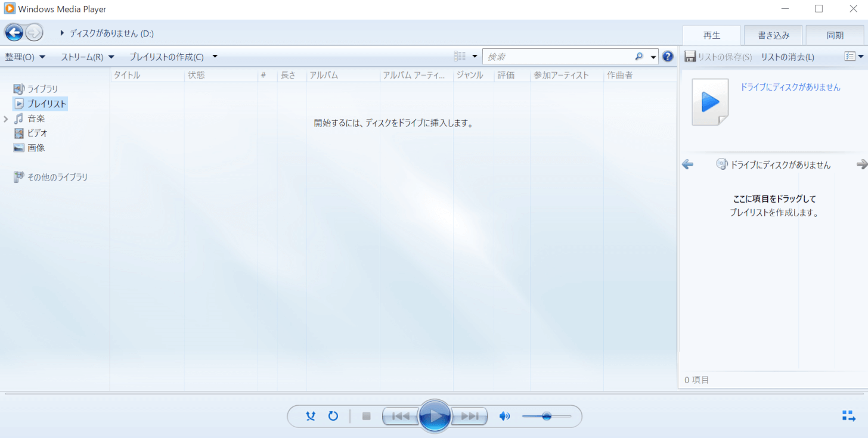Open the view options grid icon
This screenshot has height=438, width=868.
(x=460, y=57)
